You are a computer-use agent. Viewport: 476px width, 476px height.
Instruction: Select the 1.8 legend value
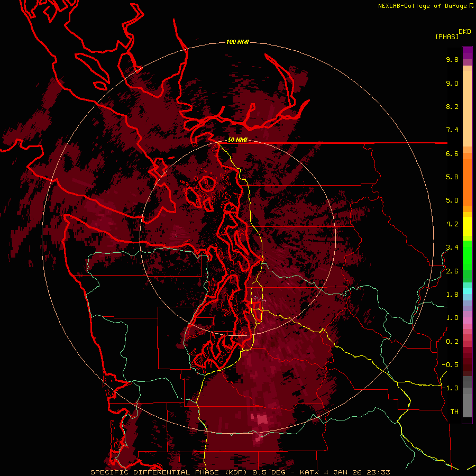(x=452, y=295)
